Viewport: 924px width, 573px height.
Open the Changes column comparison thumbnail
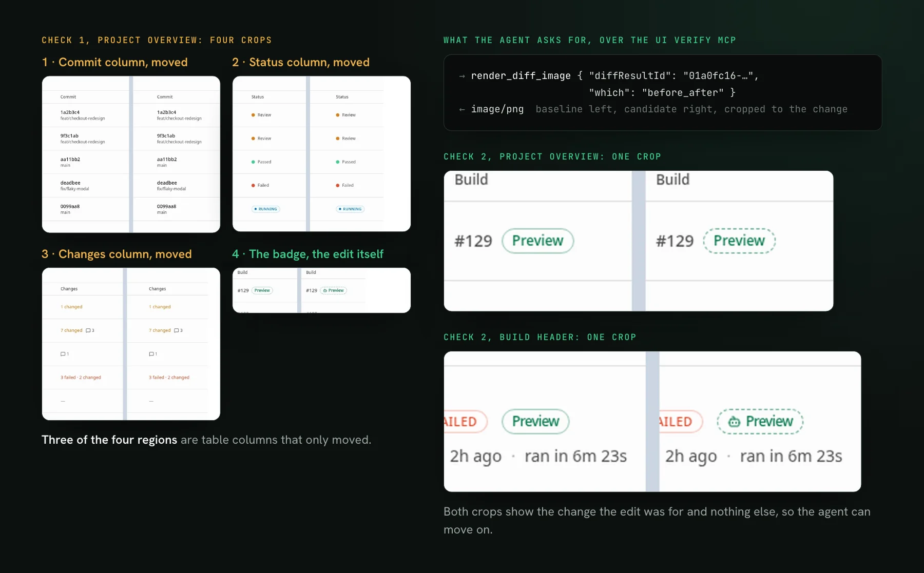(131, 344)
